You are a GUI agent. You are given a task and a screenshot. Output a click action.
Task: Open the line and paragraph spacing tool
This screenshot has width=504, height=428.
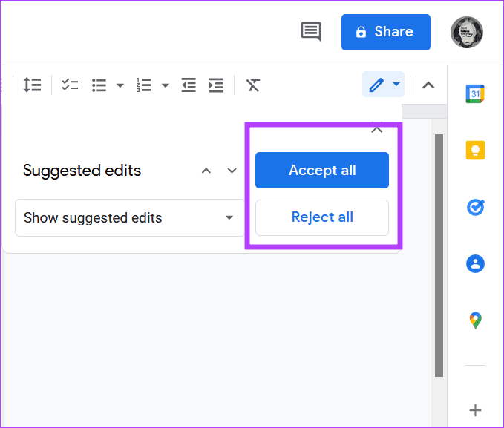coord(32,85)
